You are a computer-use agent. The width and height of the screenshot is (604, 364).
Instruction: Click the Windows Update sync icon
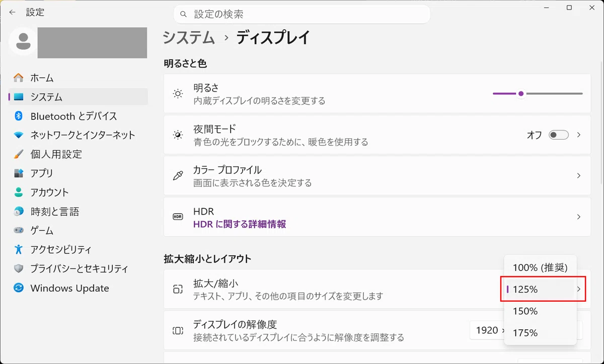pyautogui.click(x=19, y=288)
